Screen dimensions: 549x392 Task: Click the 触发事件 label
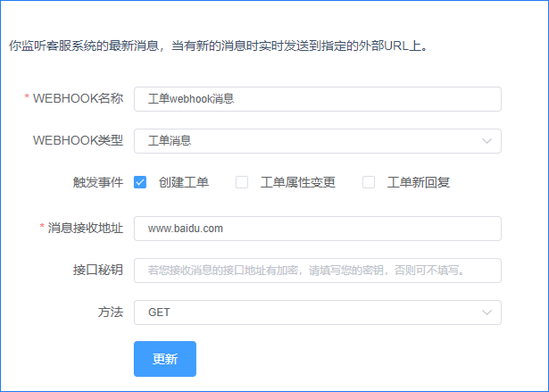pos(97,183)
